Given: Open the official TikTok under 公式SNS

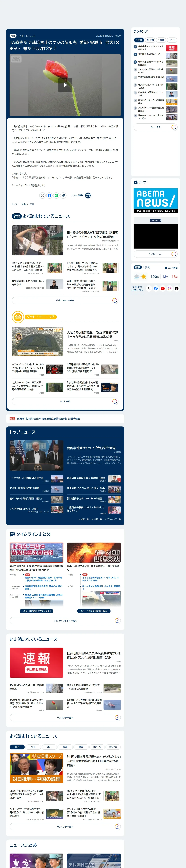Looking at the screenshot, I should pos(177,288).
